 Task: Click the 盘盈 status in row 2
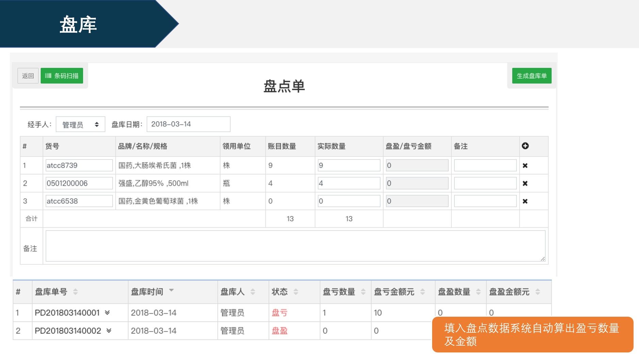[280, 330]
